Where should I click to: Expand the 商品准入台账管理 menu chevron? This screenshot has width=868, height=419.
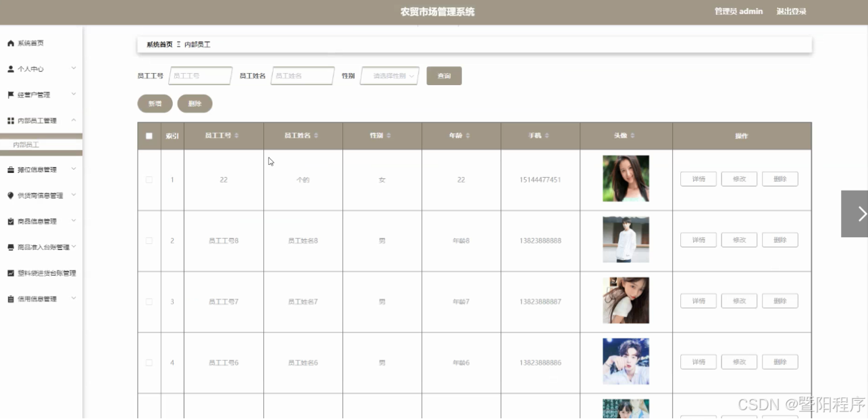74,247
